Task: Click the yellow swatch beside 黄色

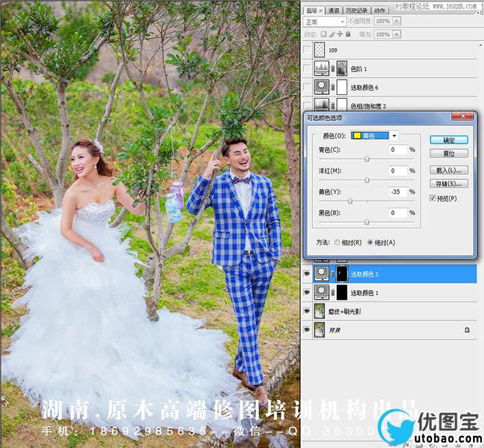Action: point(357,135)
